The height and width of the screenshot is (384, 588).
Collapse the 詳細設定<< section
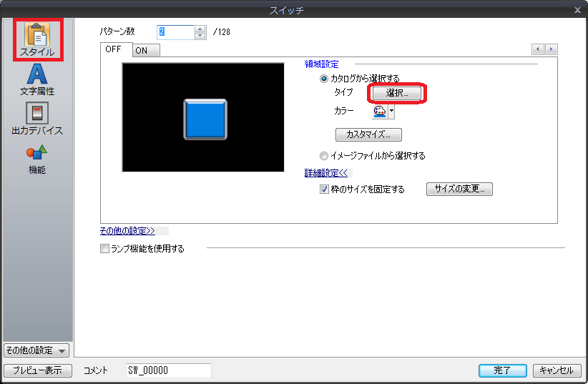(326, 173)
